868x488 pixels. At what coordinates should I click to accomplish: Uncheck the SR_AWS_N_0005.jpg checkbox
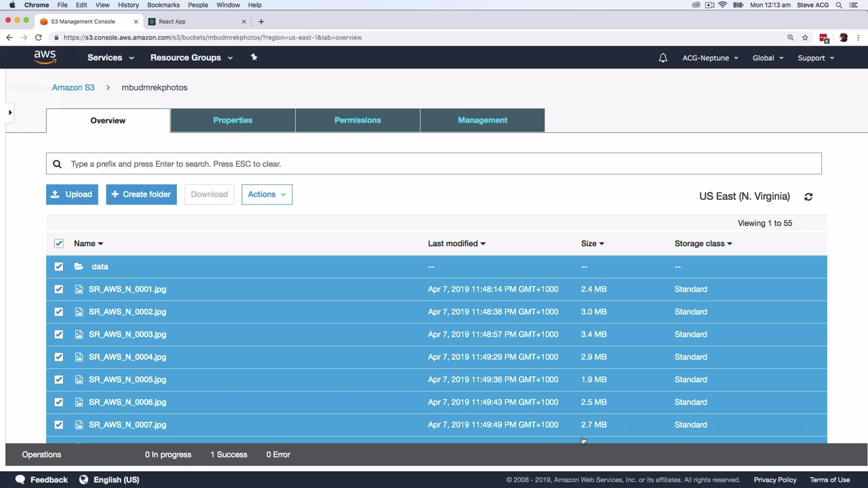pyautogui.click(x=59, y=380)
